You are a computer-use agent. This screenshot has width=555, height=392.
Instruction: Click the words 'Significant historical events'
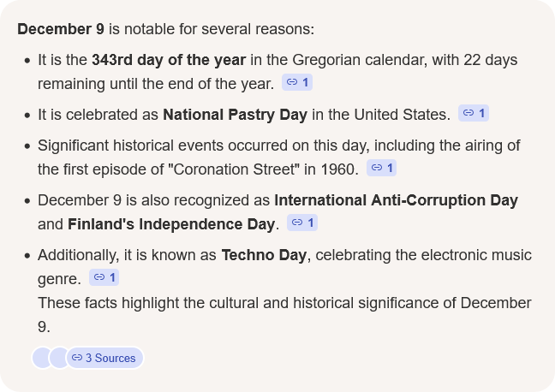pyautogui.click(x=125, y=146)
